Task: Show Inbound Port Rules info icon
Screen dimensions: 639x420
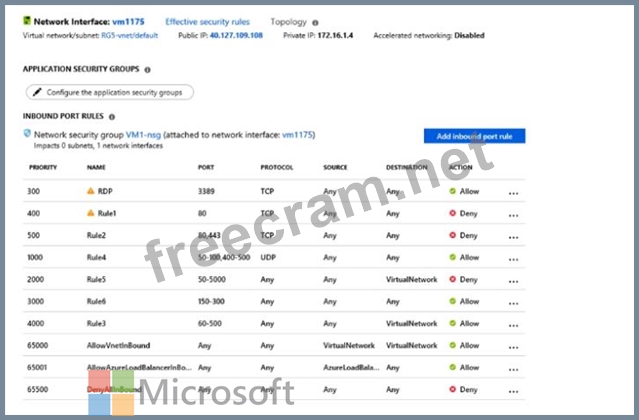Action: [112, 117]
